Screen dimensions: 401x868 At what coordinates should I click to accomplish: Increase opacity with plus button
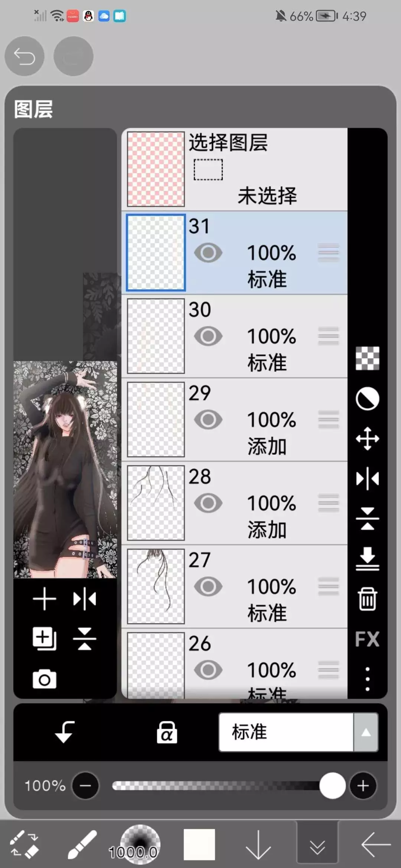(x=363, y=786)
